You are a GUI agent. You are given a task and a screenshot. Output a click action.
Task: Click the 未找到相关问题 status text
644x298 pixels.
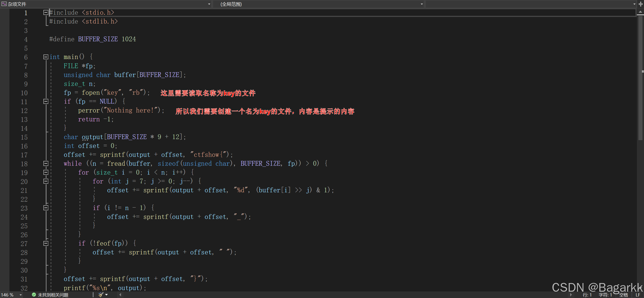53,295
